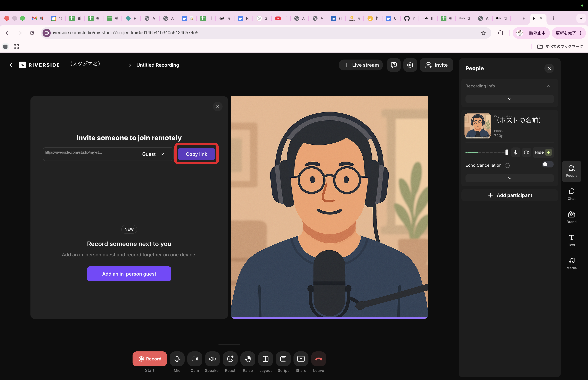Click the Copy link button
Viewport: 588px width, 380px height.
pos(196,154)
